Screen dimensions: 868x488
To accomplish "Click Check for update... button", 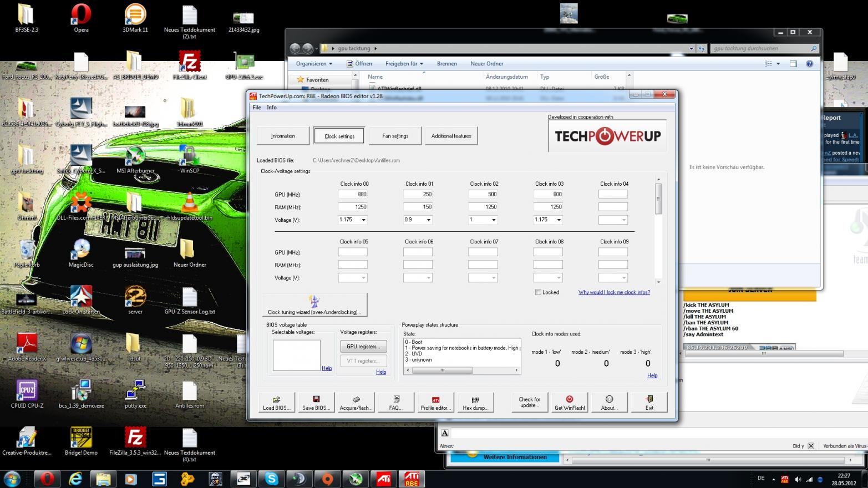I will 529,402.
